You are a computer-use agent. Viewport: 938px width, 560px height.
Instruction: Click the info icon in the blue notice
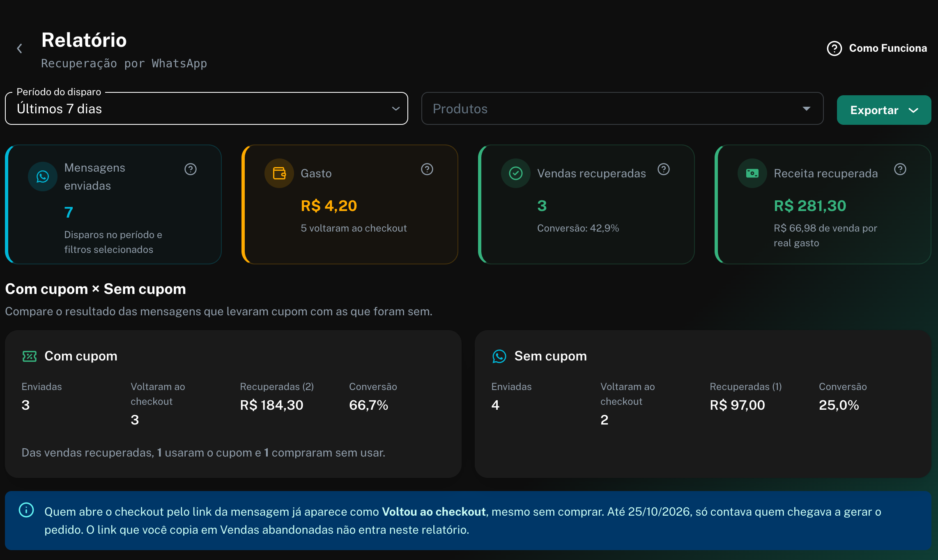26,510
